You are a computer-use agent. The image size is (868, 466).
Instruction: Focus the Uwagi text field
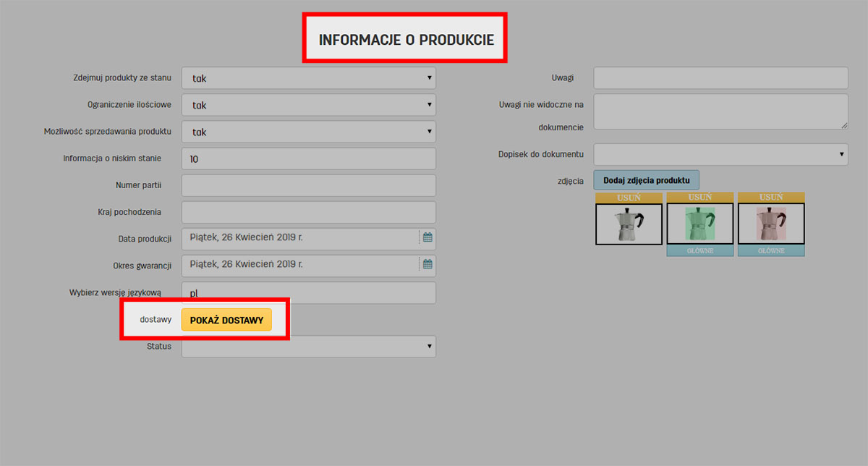pyautogui.click(x=720, y=78)
